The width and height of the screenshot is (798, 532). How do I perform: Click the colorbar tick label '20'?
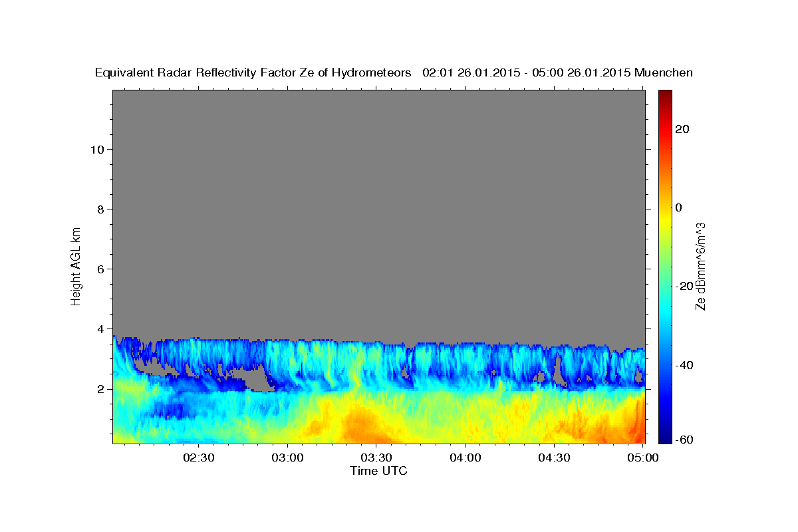pyautogui.click(x=682, y=129)
